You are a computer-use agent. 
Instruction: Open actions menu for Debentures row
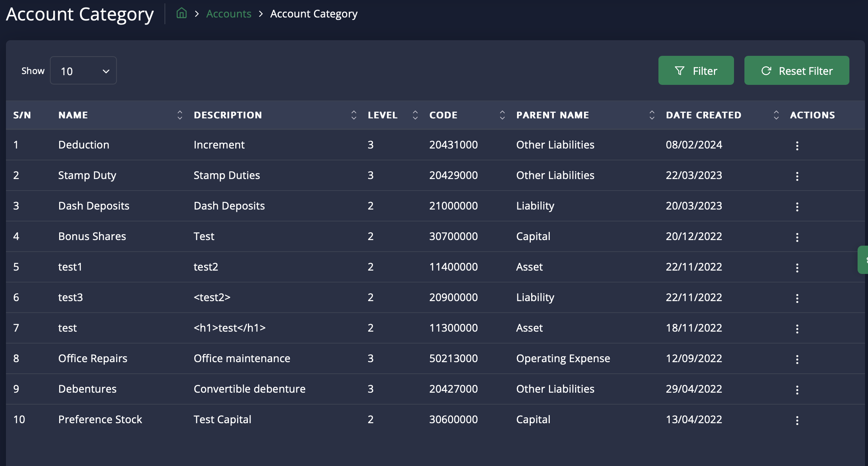click(x=797, y=390)
